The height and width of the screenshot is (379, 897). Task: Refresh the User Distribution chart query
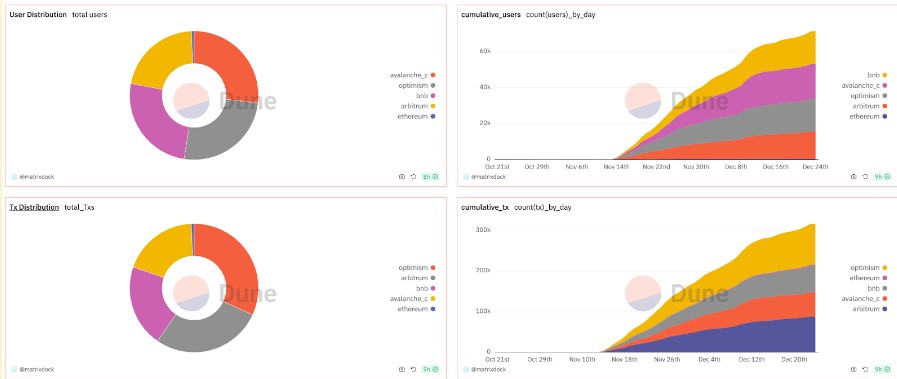(413, 177)
